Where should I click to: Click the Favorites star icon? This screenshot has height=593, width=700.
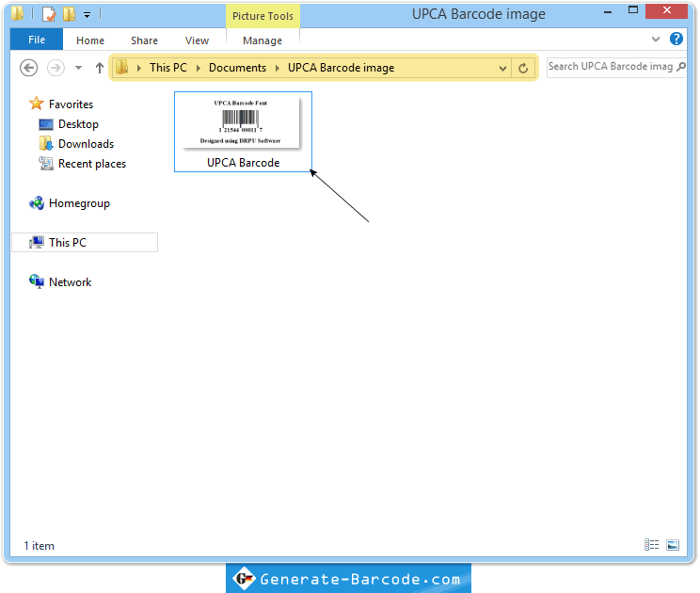click(x=36, y=104)
